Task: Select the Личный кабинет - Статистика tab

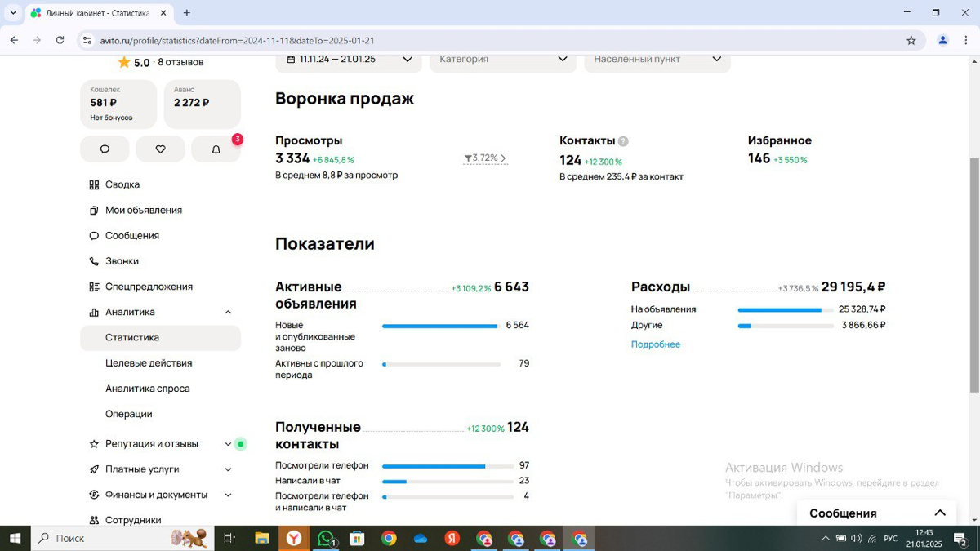Action: 99,13
